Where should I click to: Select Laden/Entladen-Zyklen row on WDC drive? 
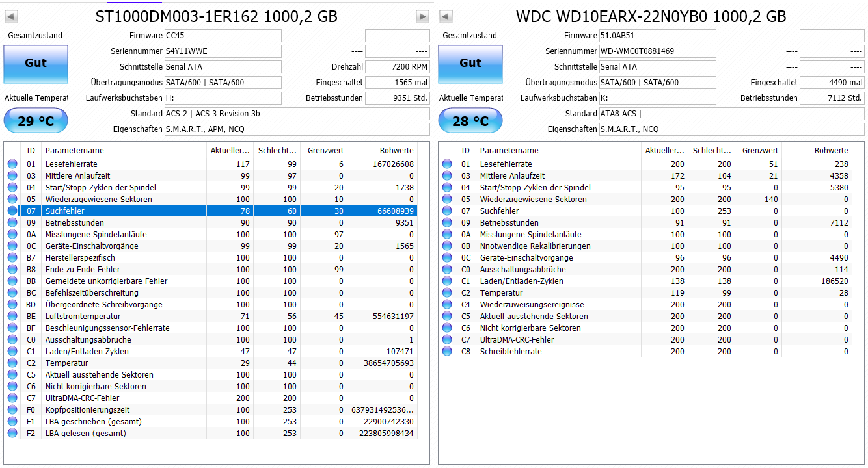tap(645, 281)
